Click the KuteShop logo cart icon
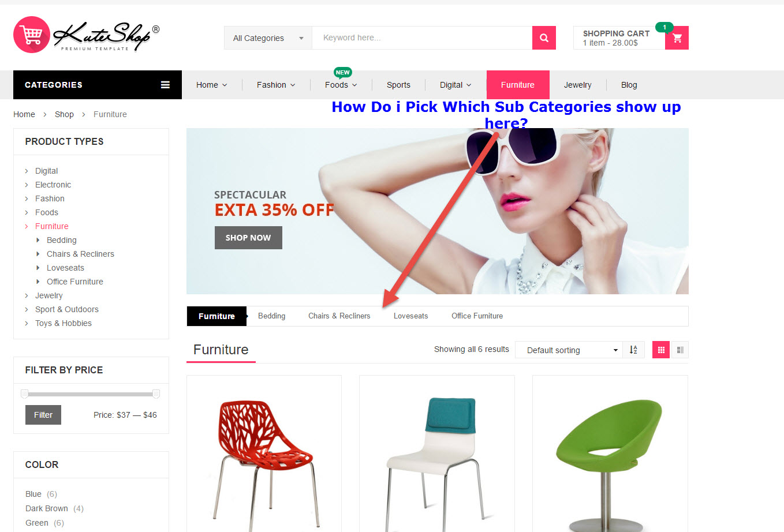The height and width of the screenshot is (532, 784). click(32, 35)
